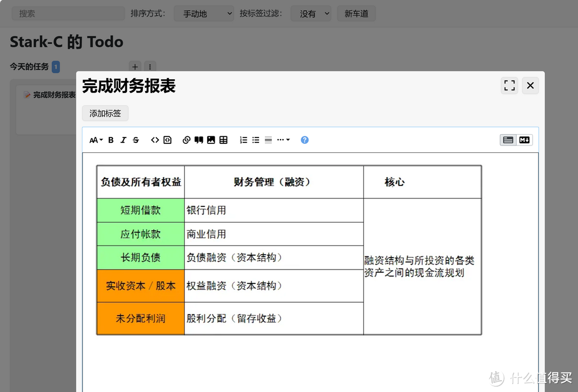Apply italic formatting to text
Image resolution: width=578 pixels, height=392 pixels.
[123, 140]
